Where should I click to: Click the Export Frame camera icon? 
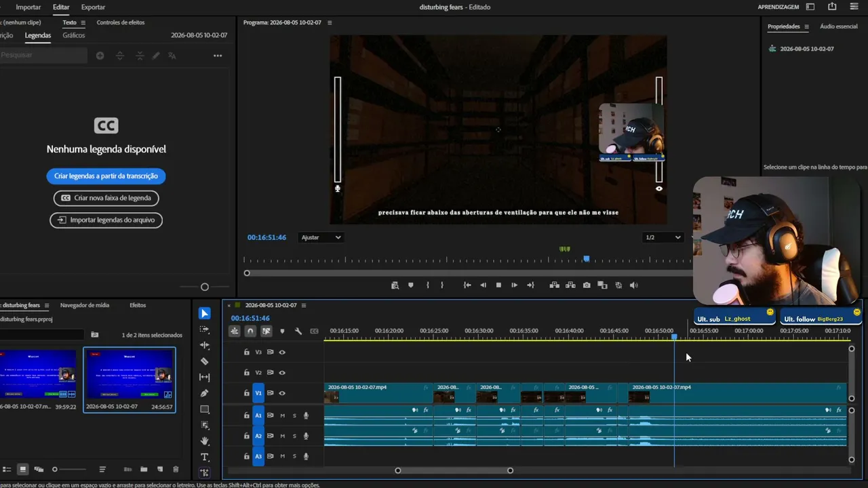point(587,285)
